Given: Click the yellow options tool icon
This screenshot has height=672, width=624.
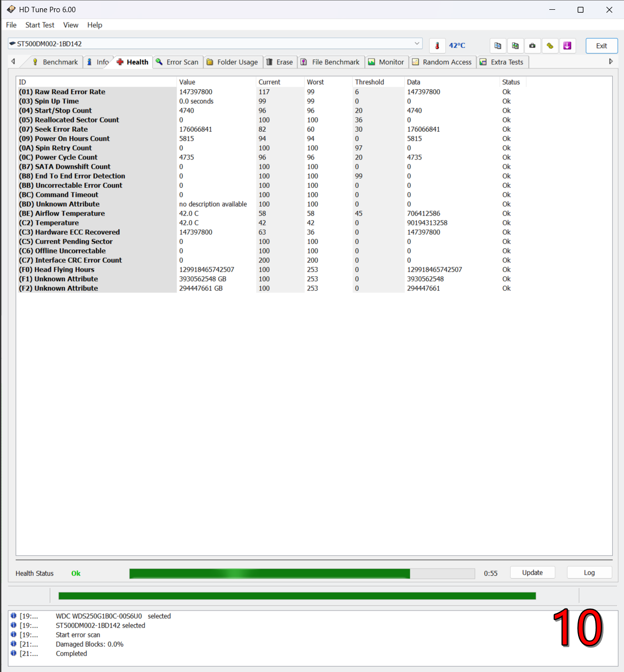Looking at the screenshot, I should click(550, 45).
